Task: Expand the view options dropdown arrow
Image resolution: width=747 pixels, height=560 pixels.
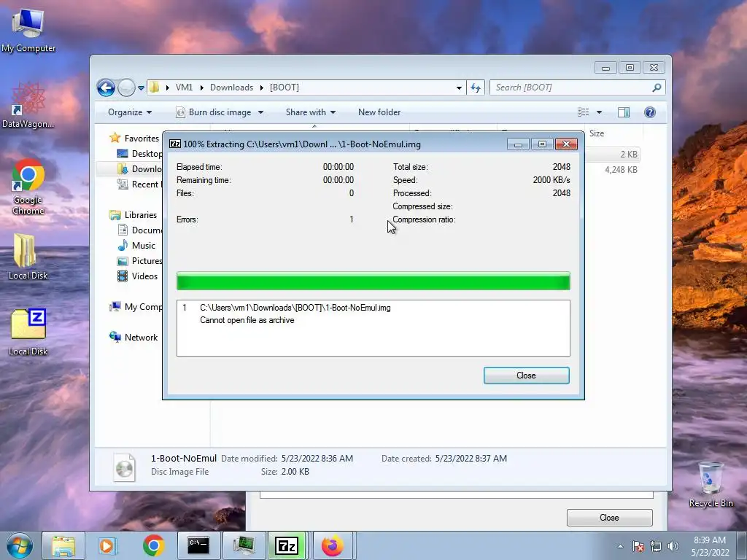Action: coord(600,112)
